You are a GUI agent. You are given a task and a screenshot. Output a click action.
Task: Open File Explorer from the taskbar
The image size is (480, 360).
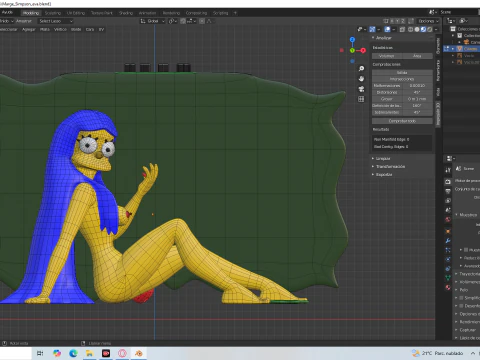pos(89,353)
